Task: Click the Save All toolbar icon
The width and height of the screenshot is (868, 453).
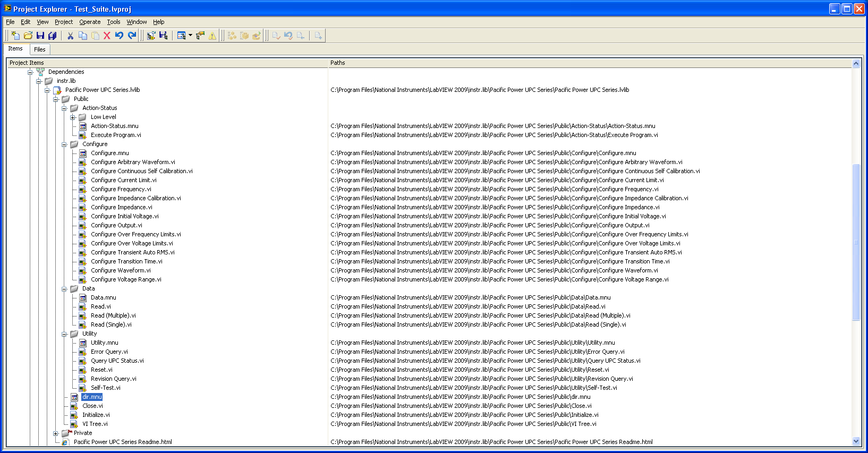Action: coord(52,36)
